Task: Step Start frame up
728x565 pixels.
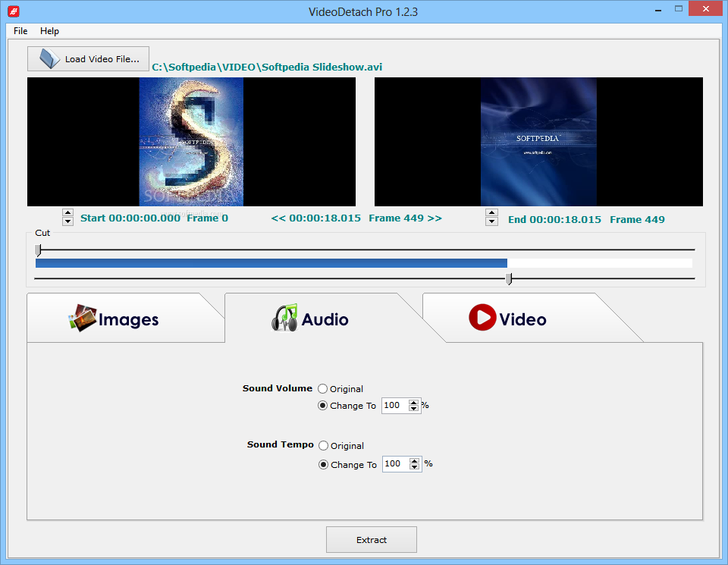Action: coord(67,213)
